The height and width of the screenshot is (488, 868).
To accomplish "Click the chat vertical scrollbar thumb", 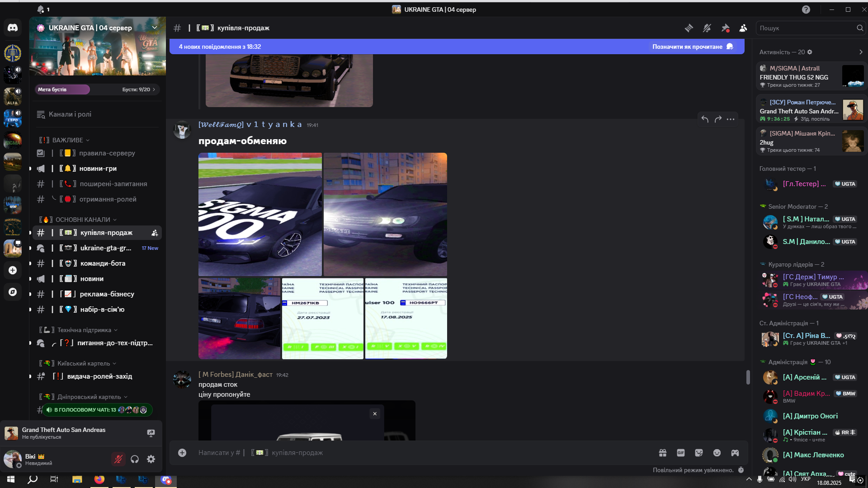I will click(x=748, y=377).
